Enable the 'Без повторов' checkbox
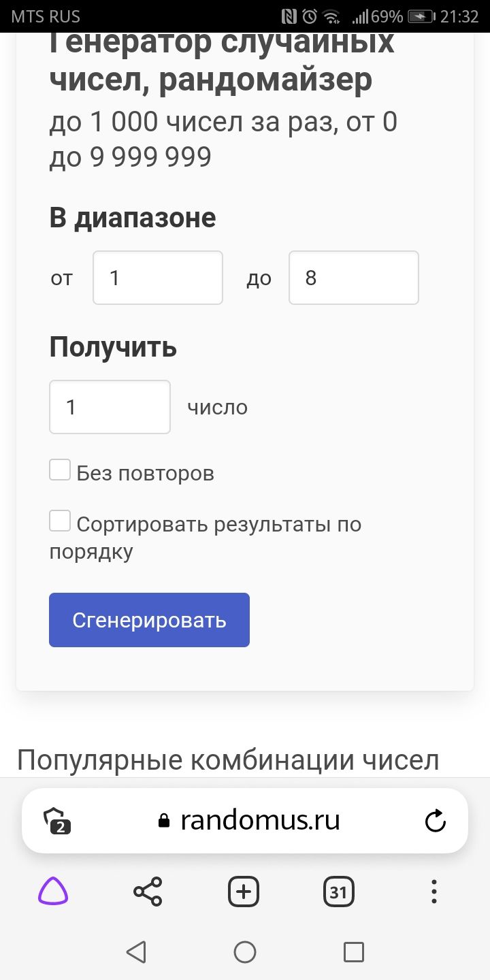Screen dimensions: 490x980 coord(60,470)
